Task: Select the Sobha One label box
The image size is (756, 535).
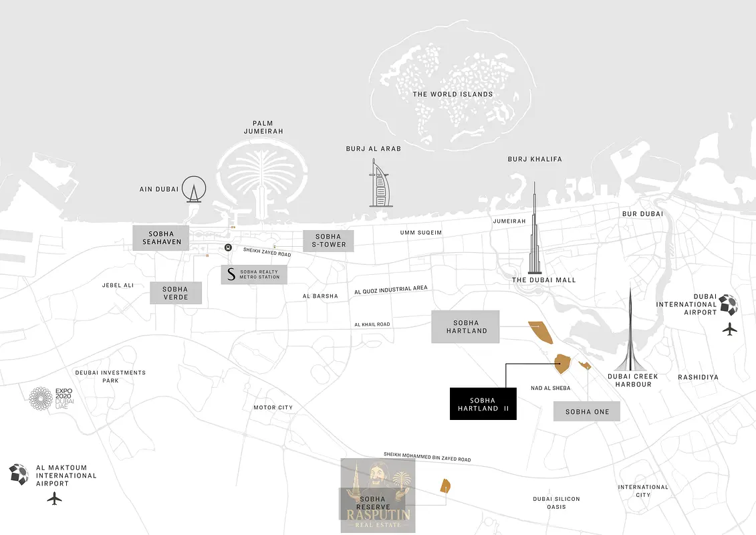Action: click(x=587, y=411)
